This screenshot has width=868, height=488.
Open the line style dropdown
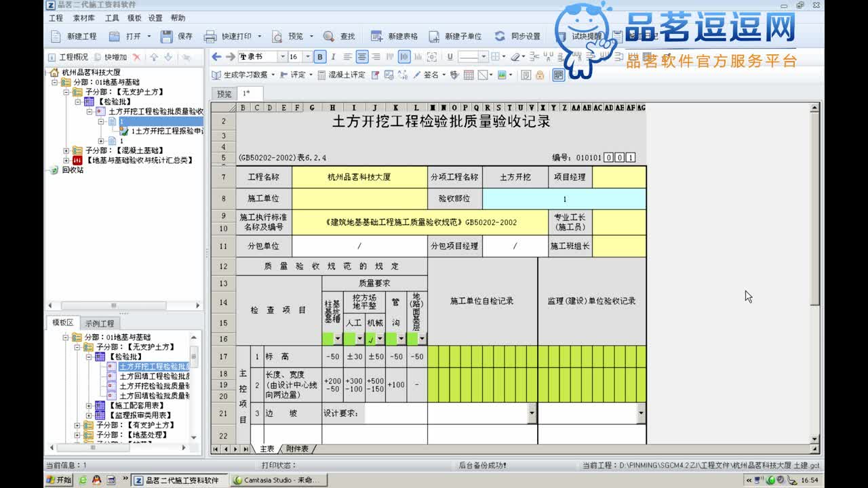pyautogui.click(x=484, y=57)
